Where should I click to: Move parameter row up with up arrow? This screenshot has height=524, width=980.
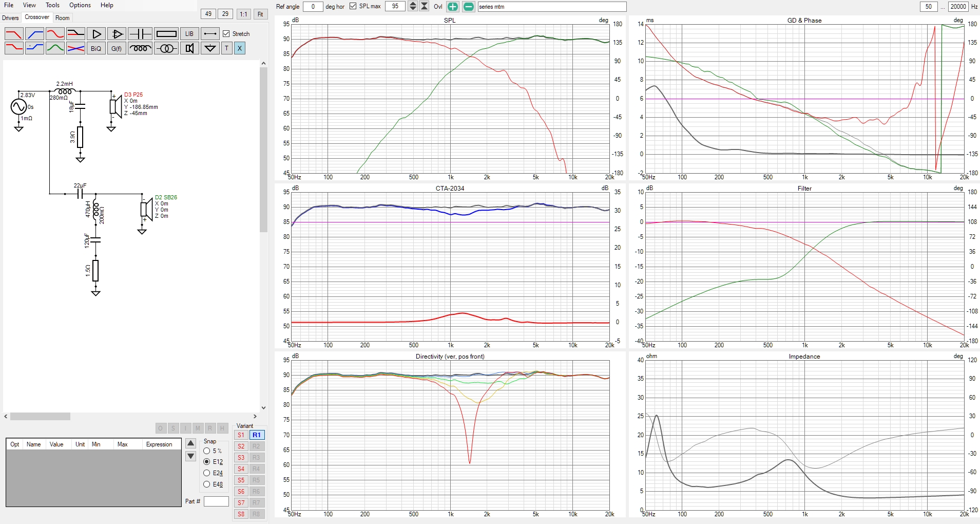point(191,443)
